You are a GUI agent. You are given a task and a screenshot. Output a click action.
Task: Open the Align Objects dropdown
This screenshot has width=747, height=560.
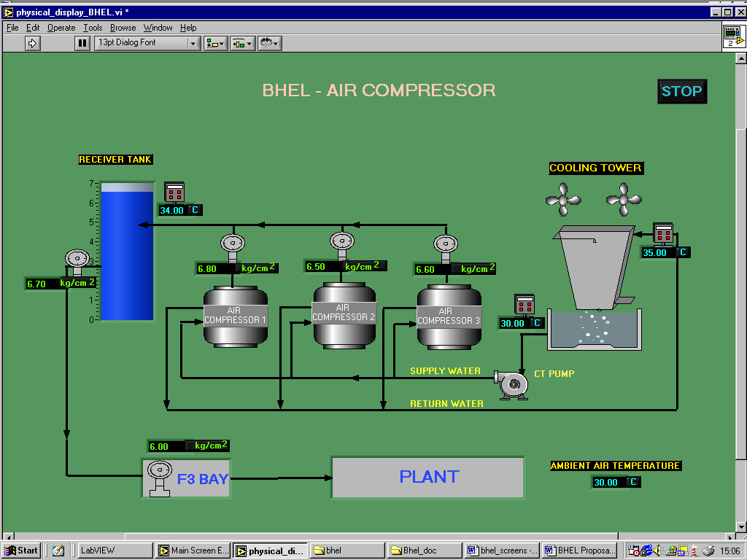[216, 43]
